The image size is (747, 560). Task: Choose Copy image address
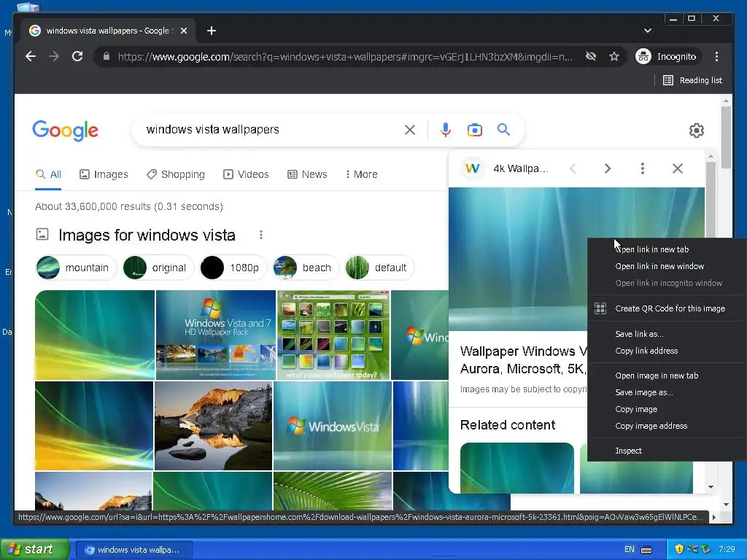click(667, 426)
